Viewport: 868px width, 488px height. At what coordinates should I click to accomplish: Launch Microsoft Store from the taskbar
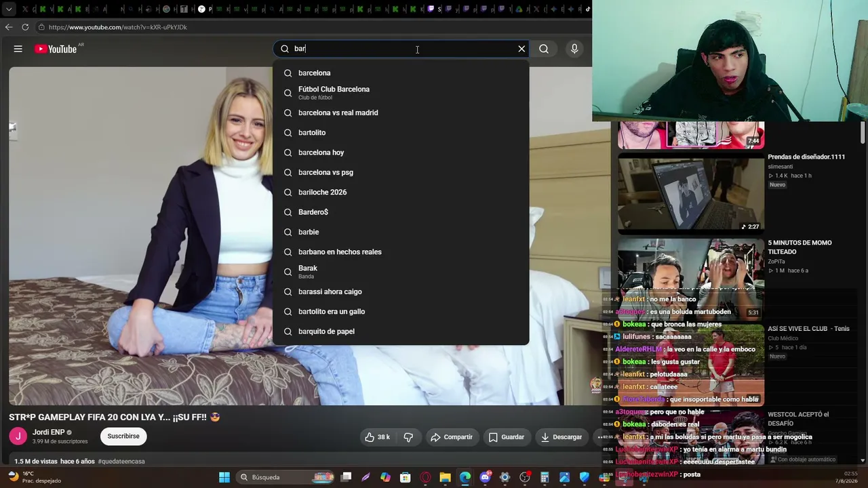coord(406,477)
